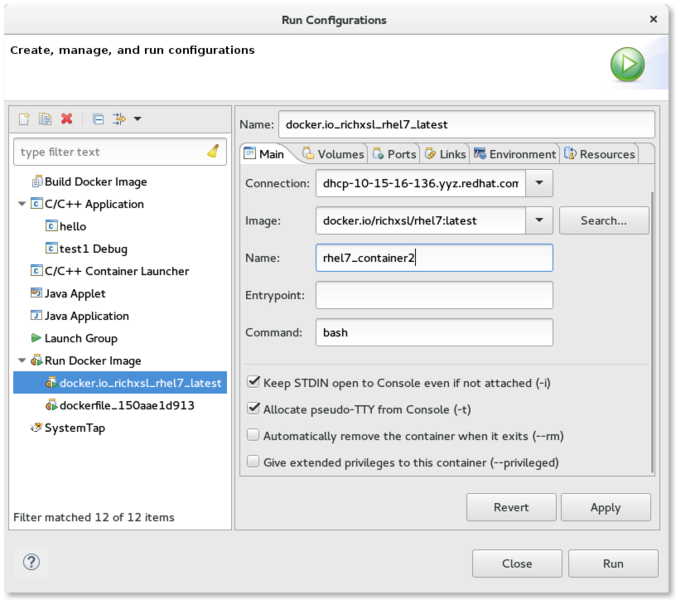
Task: Click the Apply button
Action: [606, 507]
